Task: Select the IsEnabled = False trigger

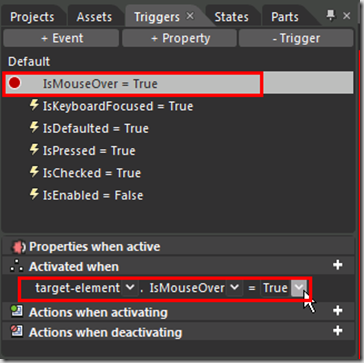Action: 93,195
